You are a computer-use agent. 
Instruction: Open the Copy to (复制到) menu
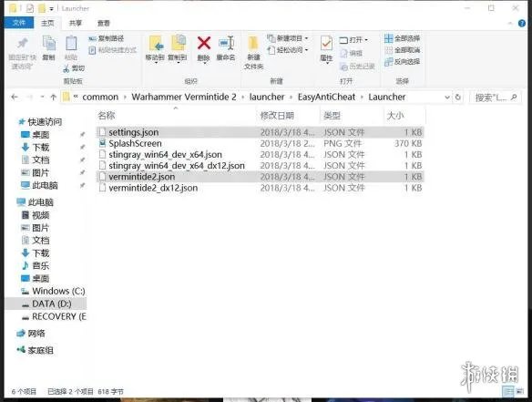click(178, 49)
